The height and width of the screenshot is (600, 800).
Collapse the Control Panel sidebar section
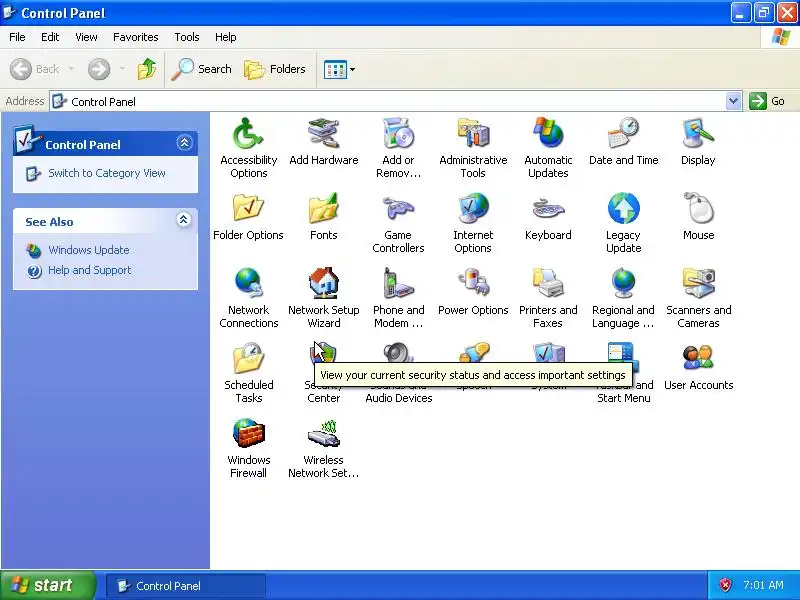pyautogui.click(x=184, y=142)
